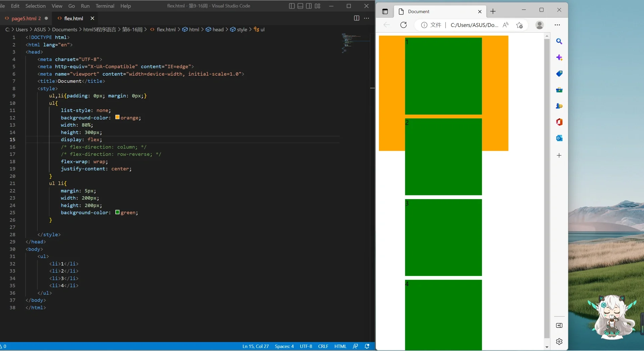Toggle the primary sidebar layout in VS Code
The width and height of the screenshot is (644, 351).
(x=291, y=6)
